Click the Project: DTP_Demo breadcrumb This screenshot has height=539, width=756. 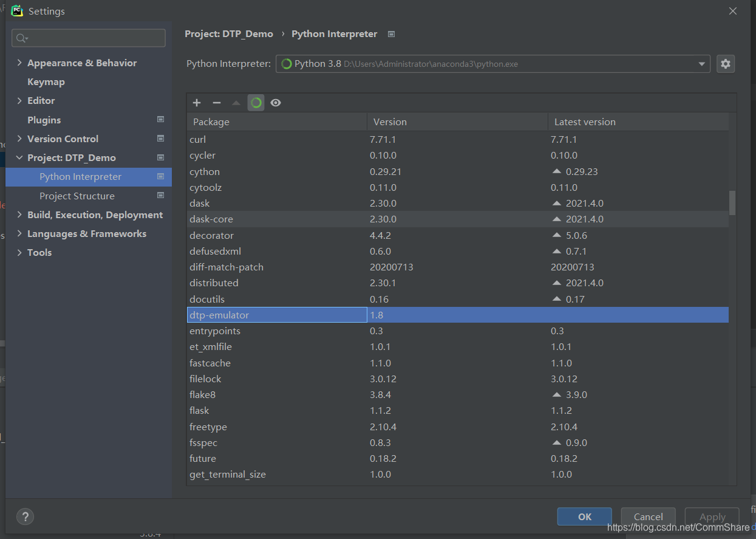pos(229,34)
